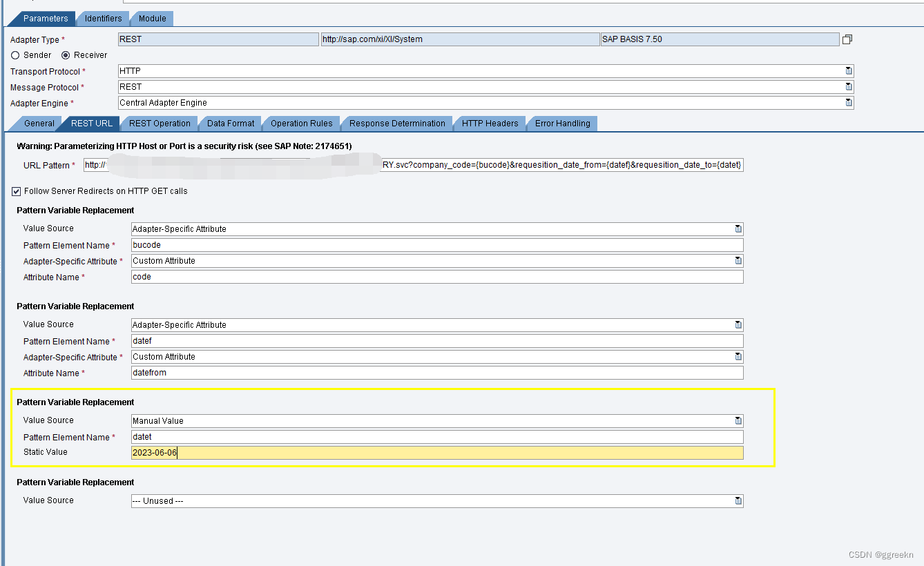
Task: Click the URL Pattern input field
Action: coord(414,165)
